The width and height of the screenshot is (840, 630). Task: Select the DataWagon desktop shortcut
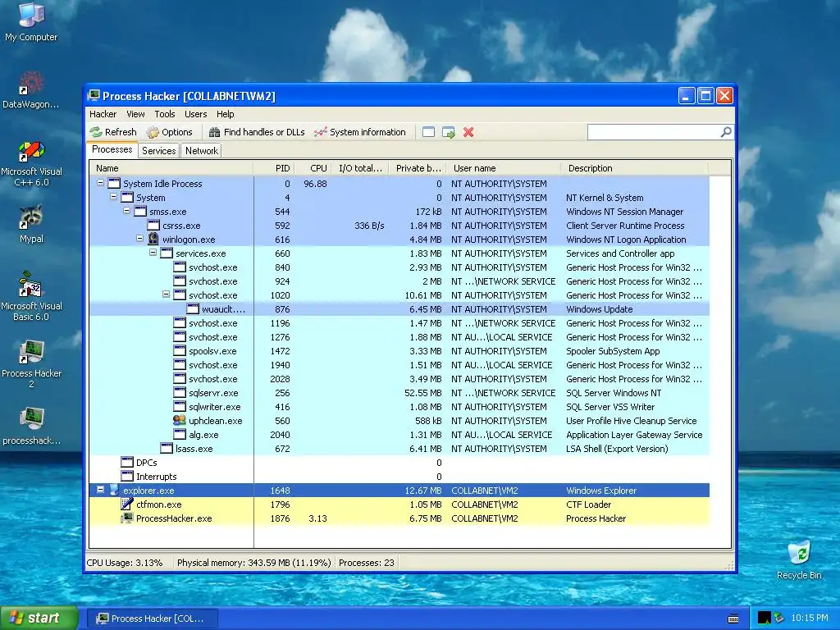click(x=31, y=90)
